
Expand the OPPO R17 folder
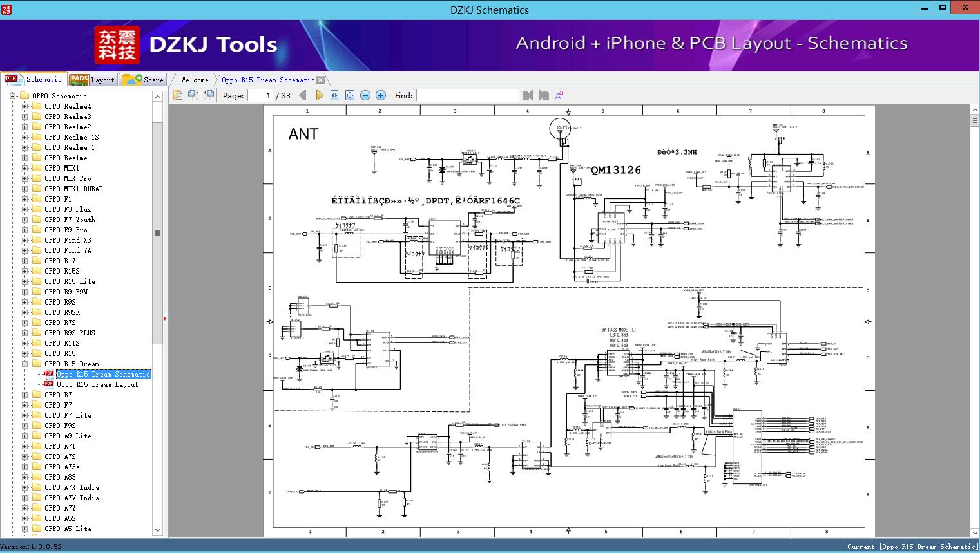coord(25,261)
